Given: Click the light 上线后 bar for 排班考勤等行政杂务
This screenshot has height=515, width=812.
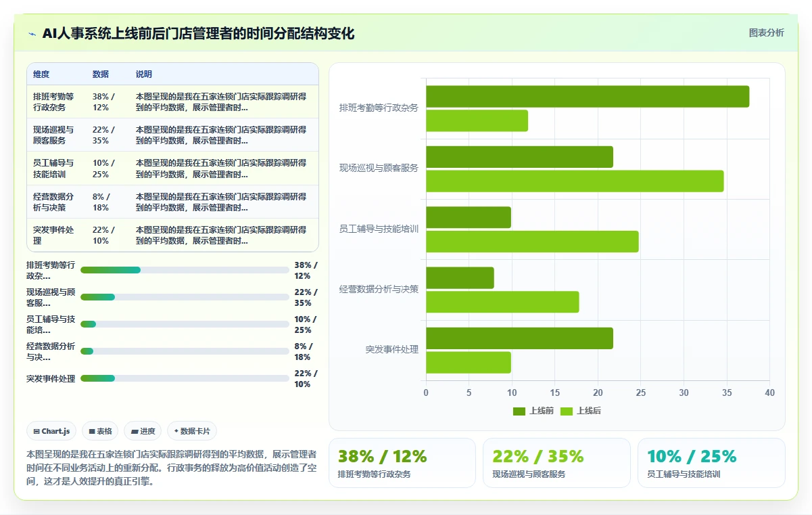Looking at the screenshot, I should pyautogui.click(x=477, y=121).
